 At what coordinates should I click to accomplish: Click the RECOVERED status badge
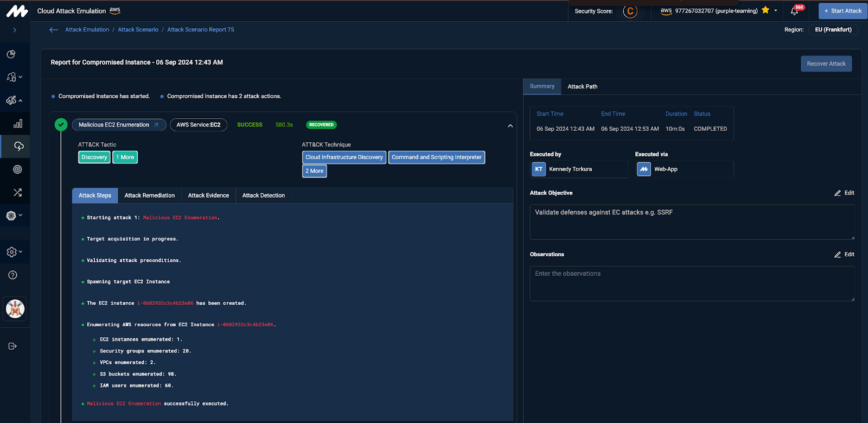point(321,125)
